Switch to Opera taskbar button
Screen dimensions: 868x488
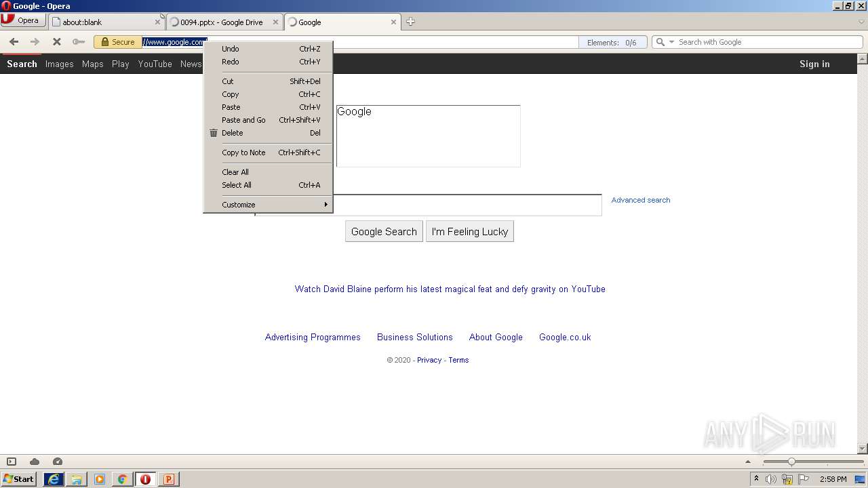(x=146, y=479)
